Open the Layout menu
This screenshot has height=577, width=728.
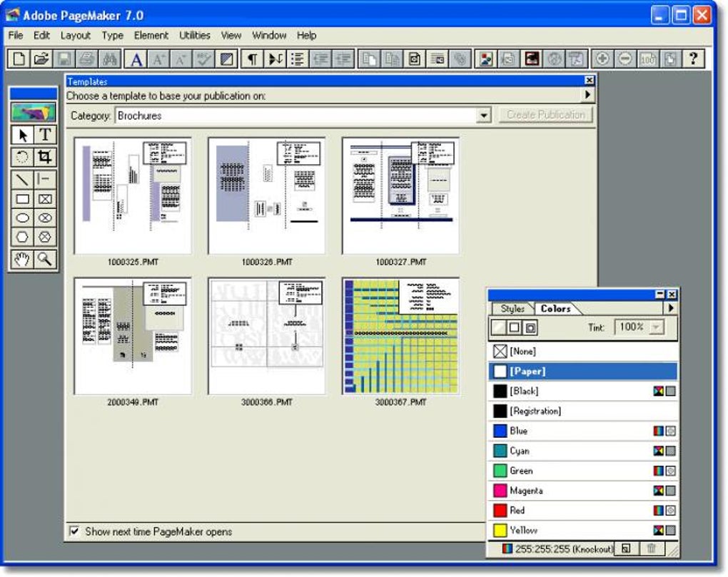[x=75, y=35]
